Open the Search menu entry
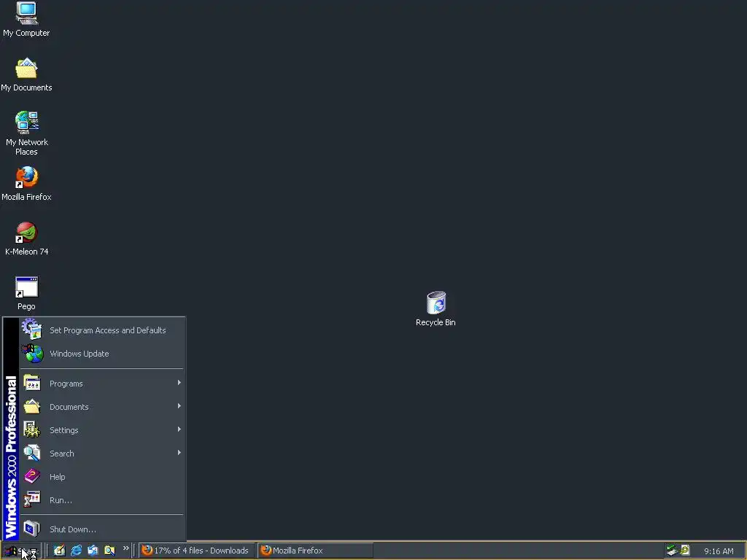 coord(101,454)
